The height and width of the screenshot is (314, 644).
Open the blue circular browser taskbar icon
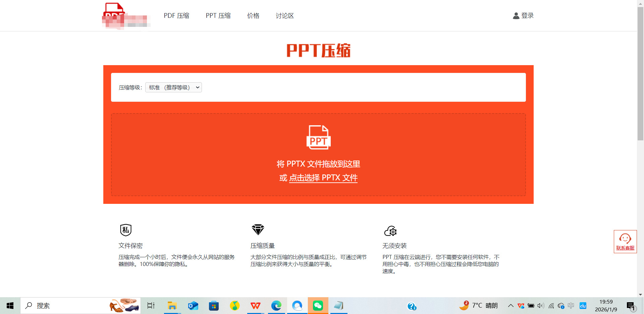click(297, 306)
